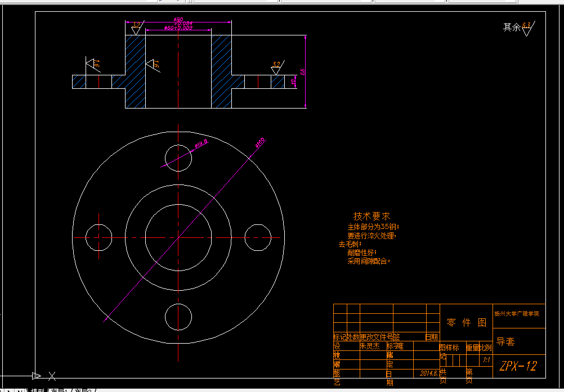Select the 图样标记 cell text

(449, 352)
